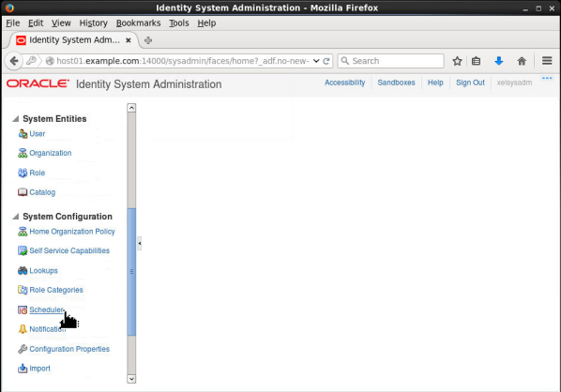Click the Oracle logo
This screenshot has height=392, width=561.
pos(38,83)
